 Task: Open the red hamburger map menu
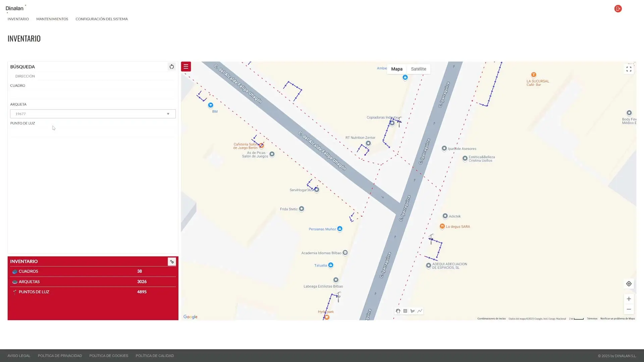point(186,66)
